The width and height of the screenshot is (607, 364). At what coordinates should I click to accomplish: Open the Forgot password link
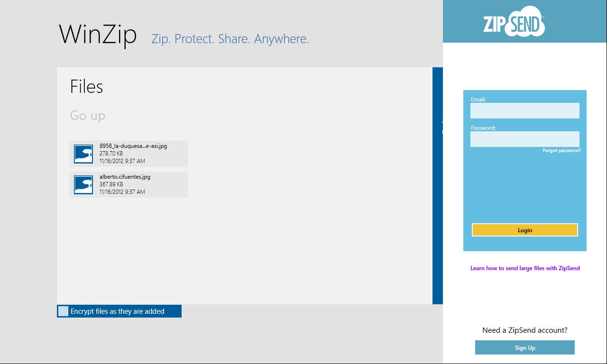point(562,150)
